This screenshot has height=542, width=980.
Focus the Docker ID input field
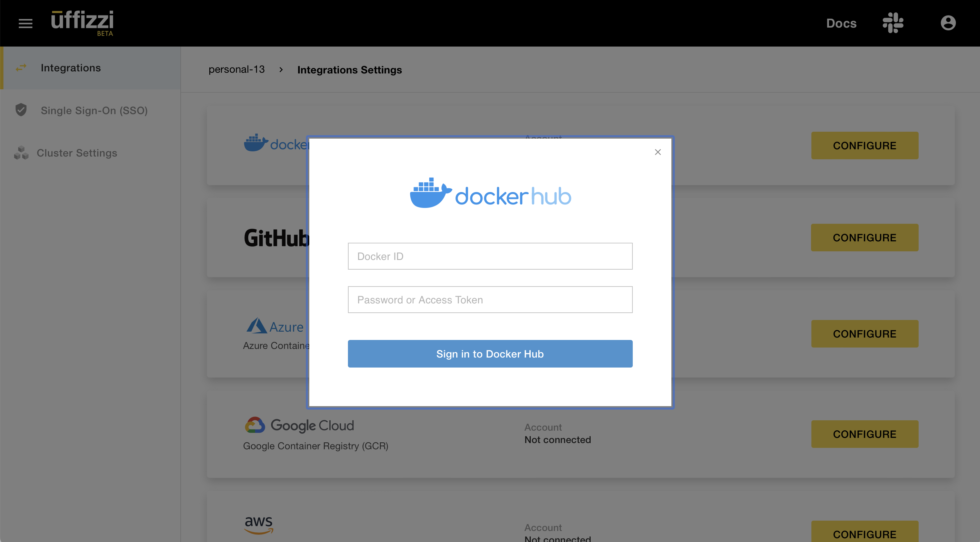tap(490, 256)
